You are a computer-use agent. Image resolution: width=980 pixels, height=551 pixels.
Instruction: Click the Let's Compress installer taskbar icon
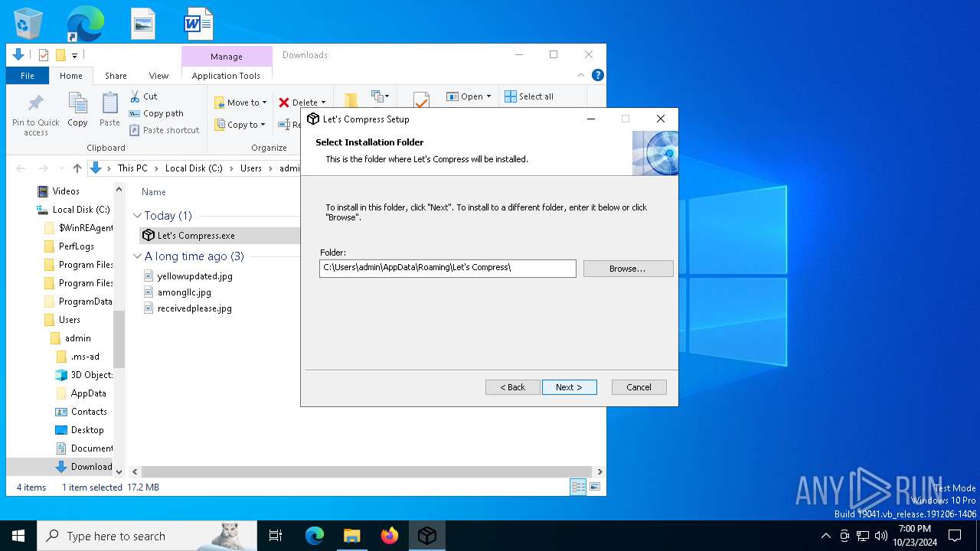[427, 536]
